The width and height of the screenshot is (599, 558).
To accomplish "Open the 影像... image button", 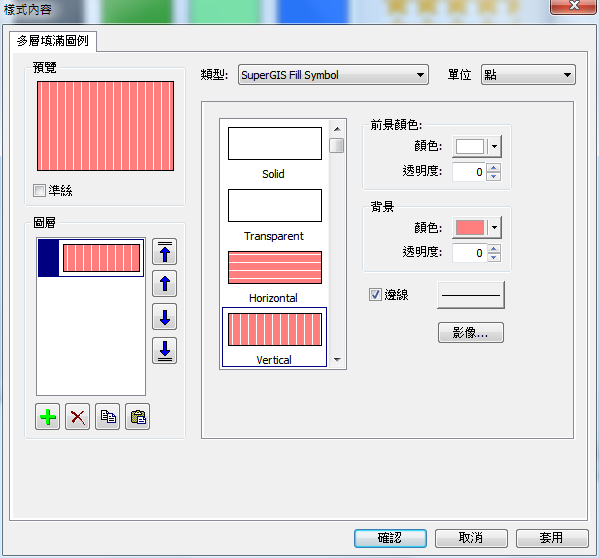I will [471, 333].
